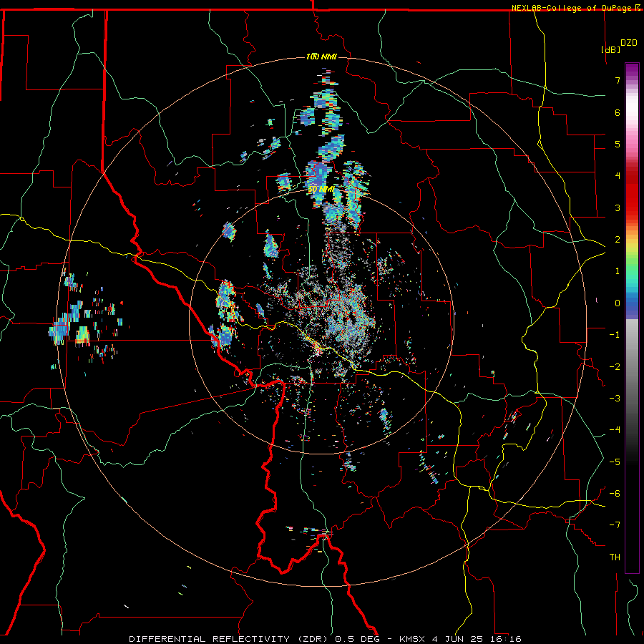Click the '0.5 DEG' elevation text
Viewport: 644px width, 644px height.
358,639
